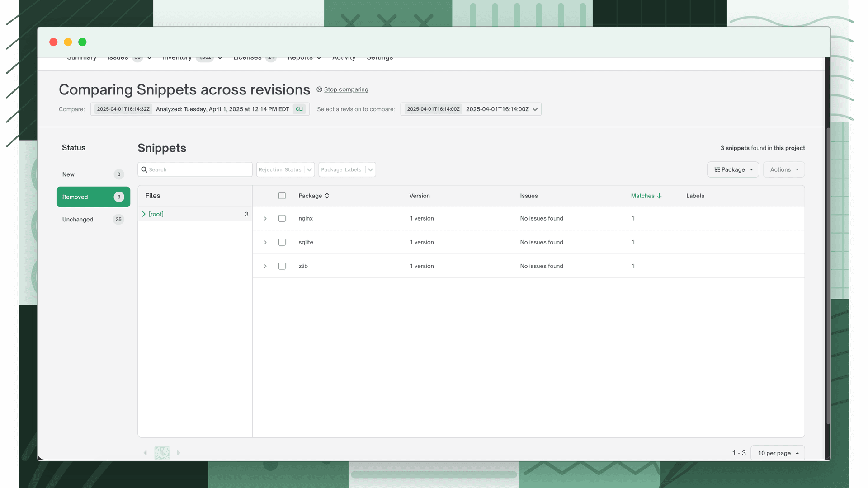
Task: Click '1 version' in nginx row
Action: (x=421, y=218)
